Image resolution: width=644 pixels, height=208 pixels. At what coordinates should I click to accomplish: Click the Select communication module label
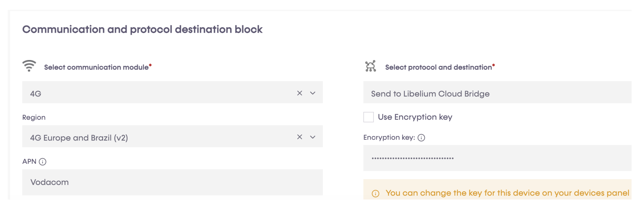point(96,67)
